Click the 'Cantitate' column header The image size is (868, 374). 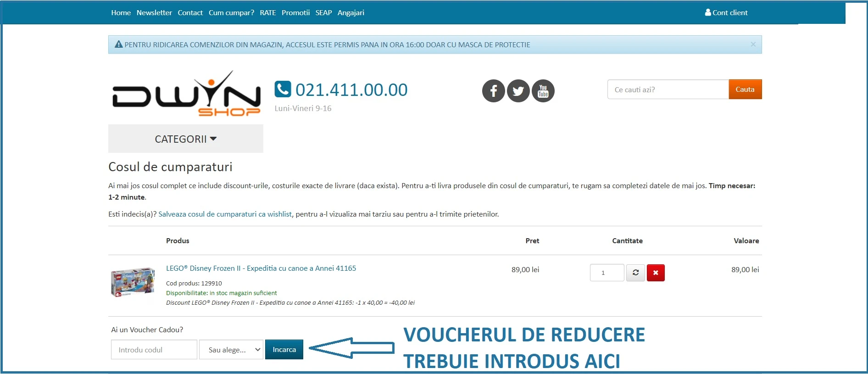[627, 241]
